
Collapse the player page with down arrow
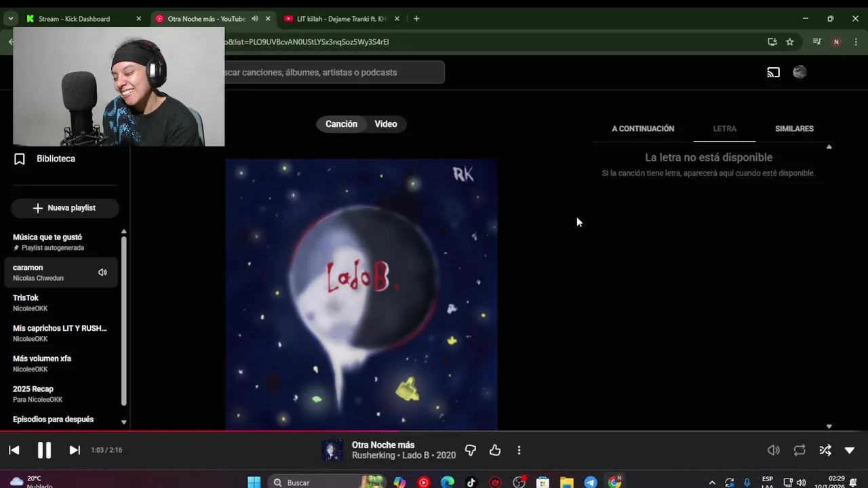click(850, 450)
